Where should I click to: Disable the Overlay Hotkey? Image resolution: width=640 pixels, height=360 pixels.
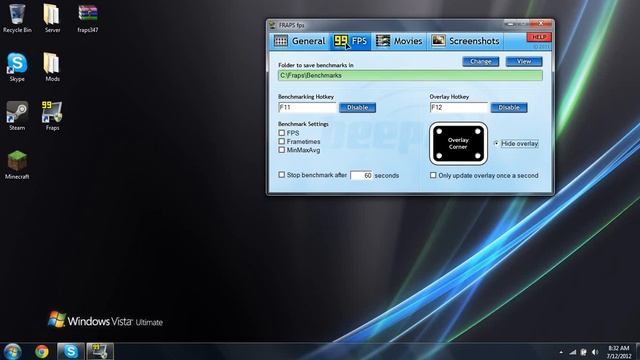pyautogui.click(x=509, y=108)
